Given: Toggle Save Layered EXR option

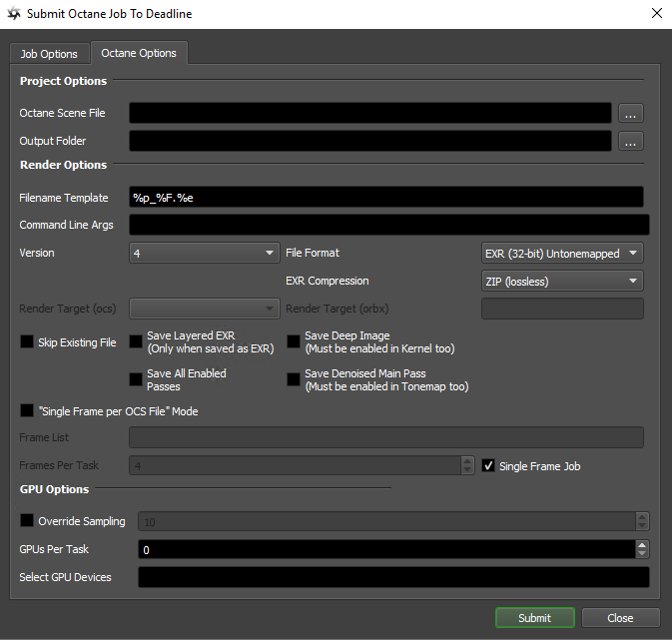Looking at the screenshot, I should 136,342.
